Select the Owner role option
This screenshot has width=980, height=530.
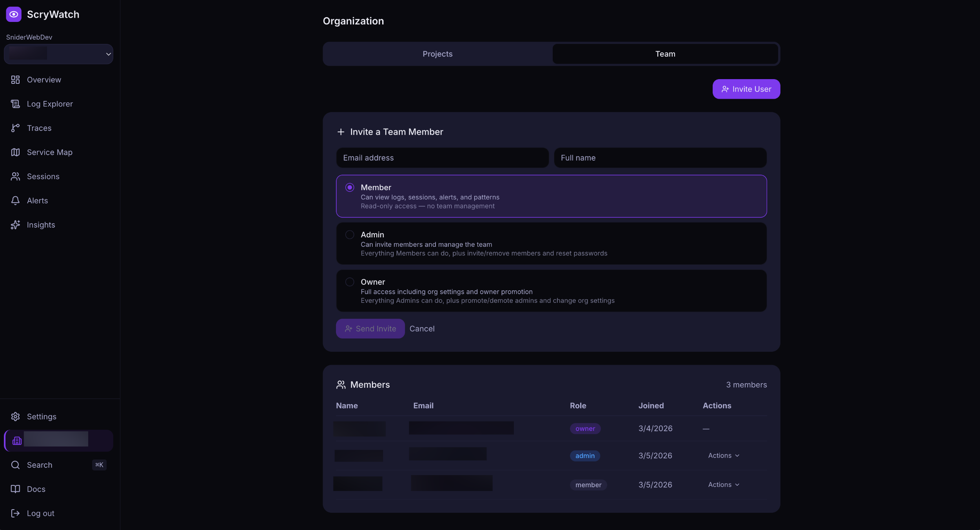(349, 282)
